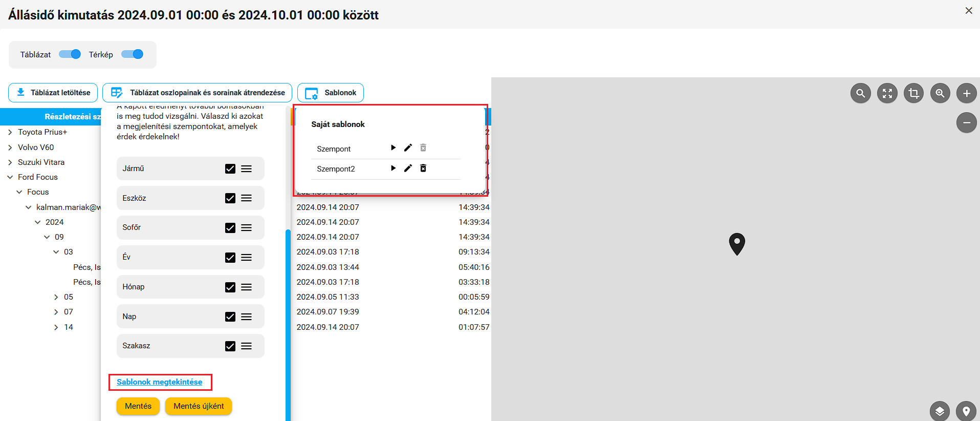Open the Sablonok megtekintése link
This screenshot has height=421, width=980.
159,382
